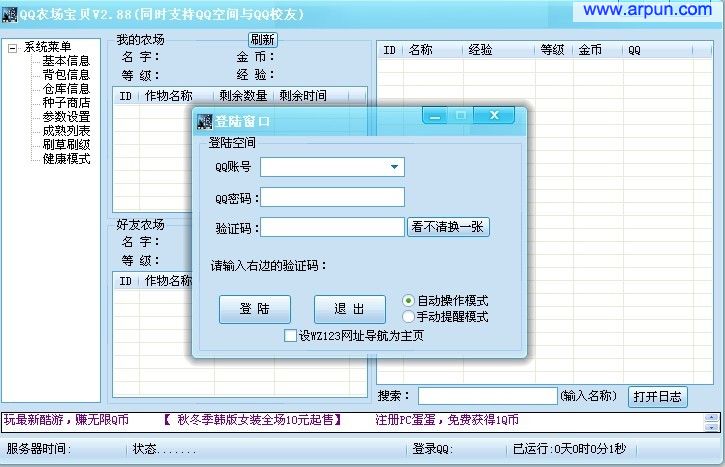725x467 pixels.
Task: Click the 已运行 runtime status text
Action: (x=569, y=449)
